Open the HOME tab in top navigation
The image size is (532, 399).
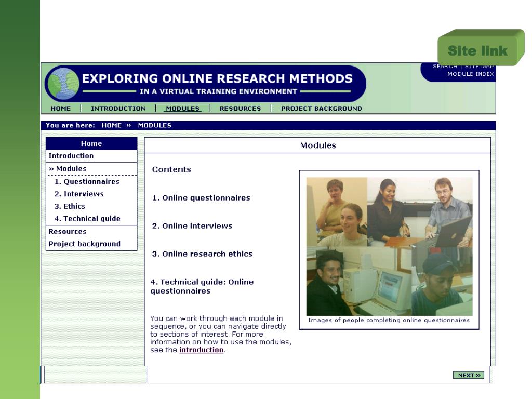click(x=61, y=108)
